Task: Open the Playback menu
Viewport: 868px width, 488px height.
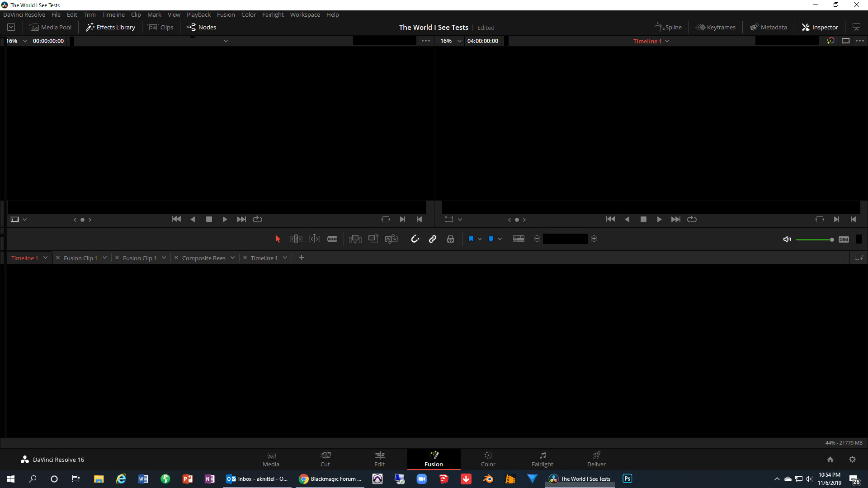Action: [x=198, y=14]
